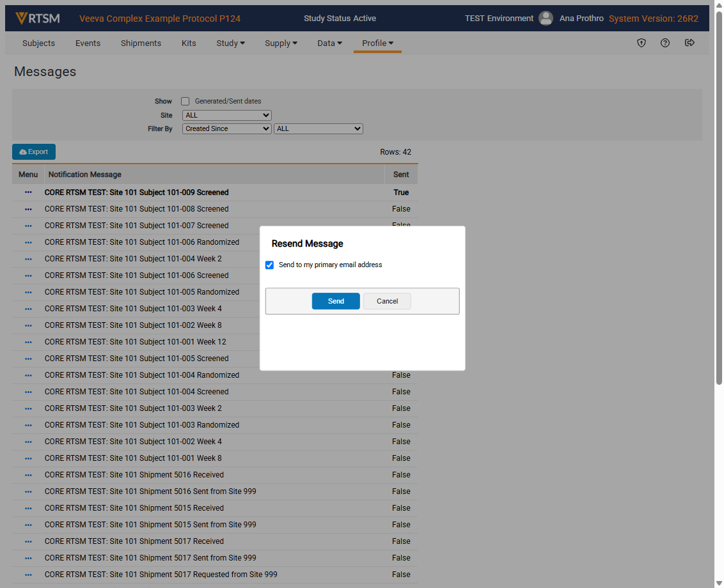Open row menu for Shipment 5017 Requested from Site 999
Screen dimensions: 724x588
[x=28, y=575]
